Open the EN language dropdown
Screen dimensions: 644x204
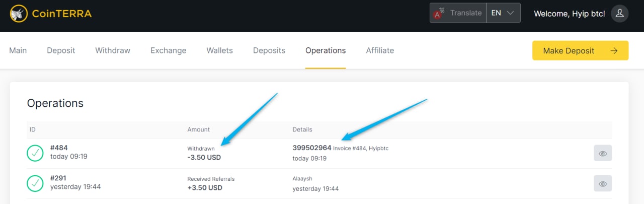click(x=503, y=13)
